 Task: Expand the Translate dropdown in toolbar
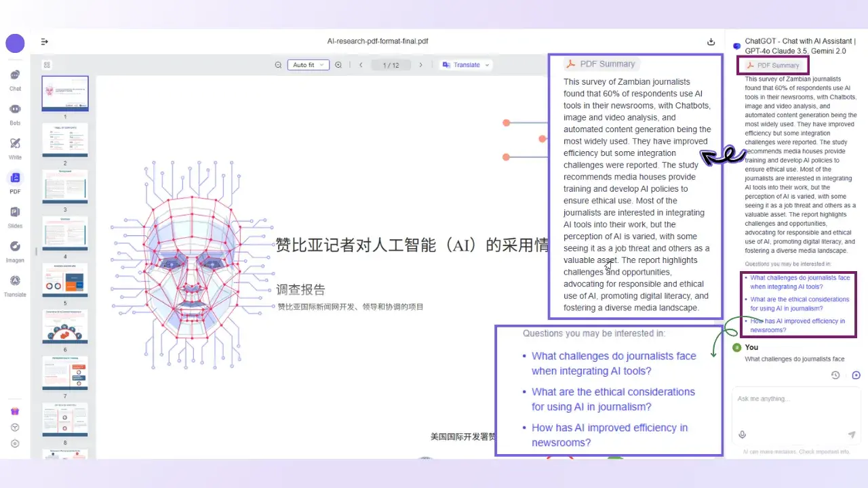pyautogui.click(x=466, y=65)
